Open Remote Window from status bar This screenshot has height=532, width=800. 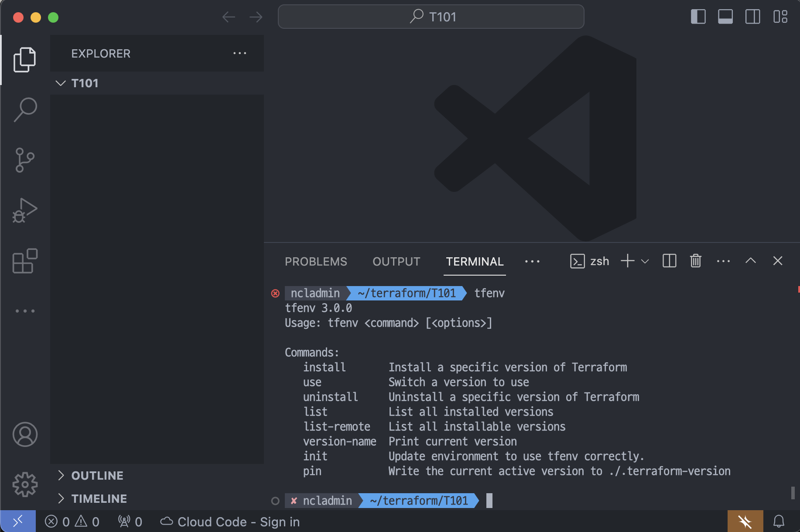pyautogui.click(x=18, y=521)
